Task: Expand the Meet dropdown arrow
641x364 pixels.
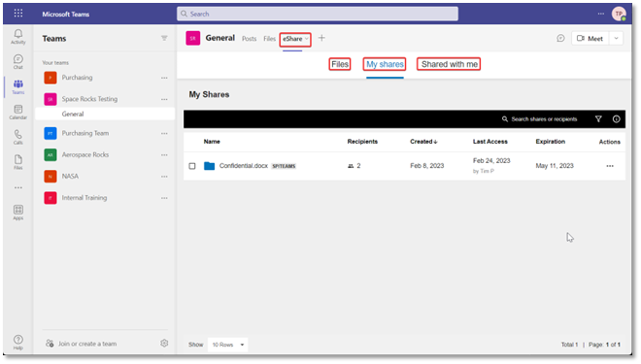Action: point(616,39)
